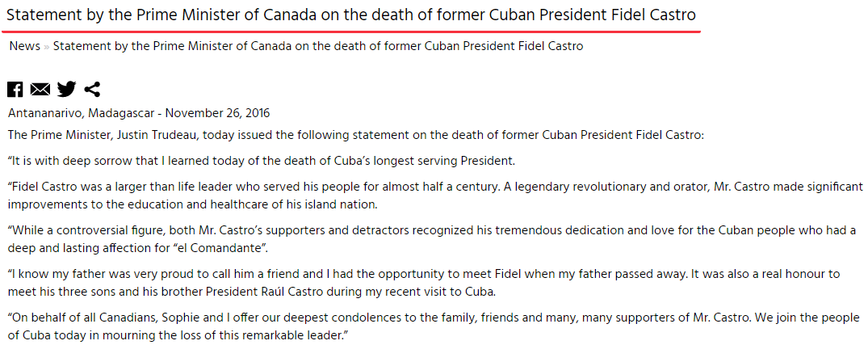This screenshot has width=868, height=345.
Task: Click the main statement headline
Action: click(x=350, y=15)
